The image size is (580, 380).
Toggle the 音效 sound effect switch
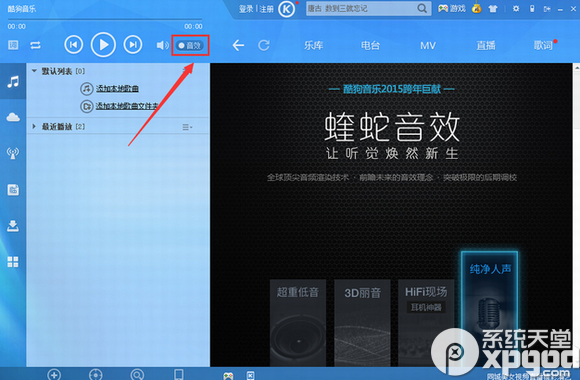(x=190, y=45)
